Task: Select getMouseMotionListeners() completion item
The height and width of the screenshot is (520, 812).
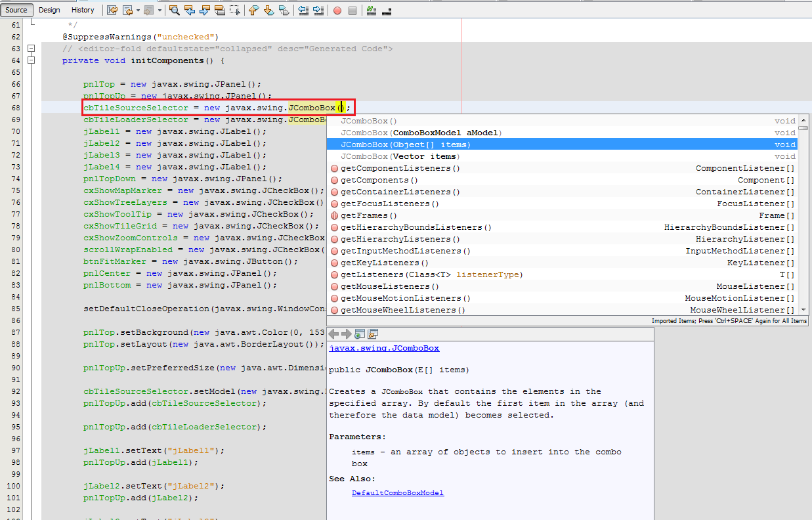Action: 563,298
